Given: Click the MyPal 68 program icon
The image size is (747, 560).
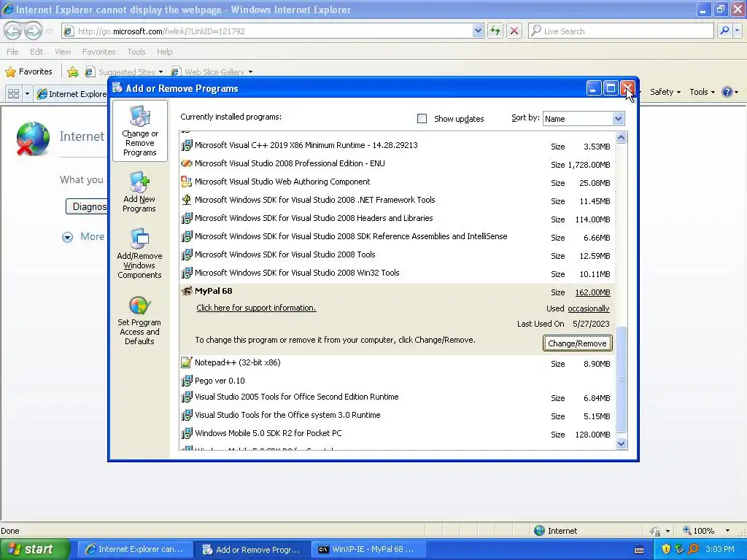Looking at the screenshot, I should tap(187, 291).
